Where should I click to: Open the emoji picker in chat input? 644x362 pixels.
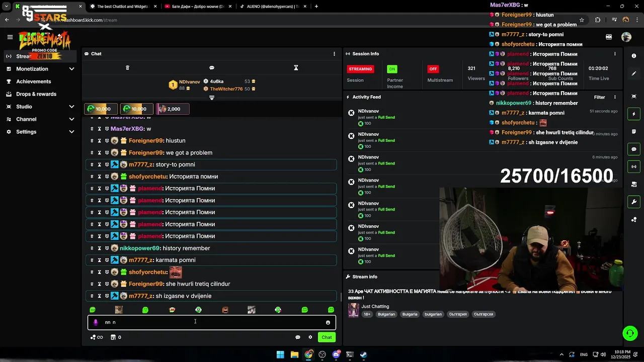click(x=328, y=322)
